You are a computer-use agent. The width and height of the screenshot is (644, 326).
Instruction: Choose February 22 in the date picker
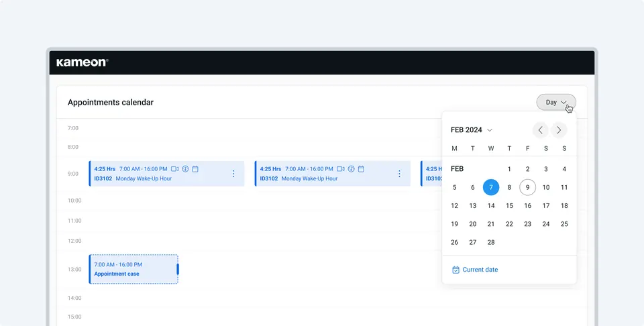(x=509, y=224)
